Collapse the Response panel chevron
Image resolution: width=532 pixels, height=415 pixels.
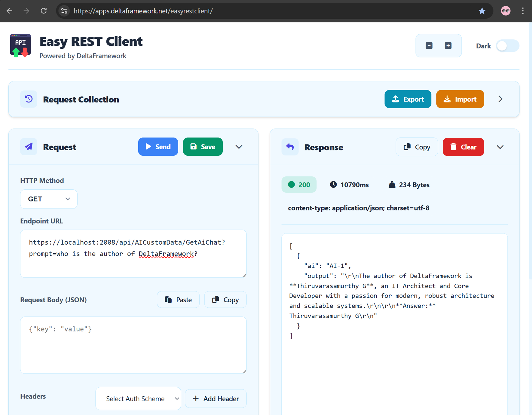tap(500, 147)
